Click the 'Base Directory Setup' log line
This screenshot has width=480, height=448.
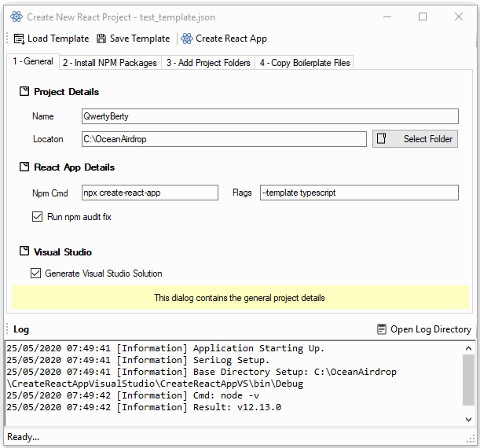[201, 377]
